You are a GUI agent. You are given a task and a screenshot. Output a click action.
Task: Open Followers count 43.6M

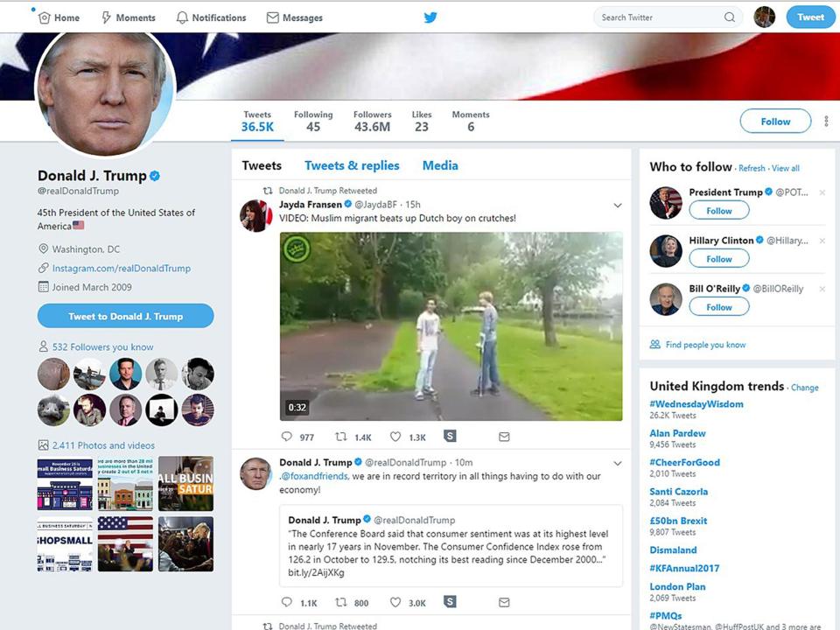(x=373, y=121)
